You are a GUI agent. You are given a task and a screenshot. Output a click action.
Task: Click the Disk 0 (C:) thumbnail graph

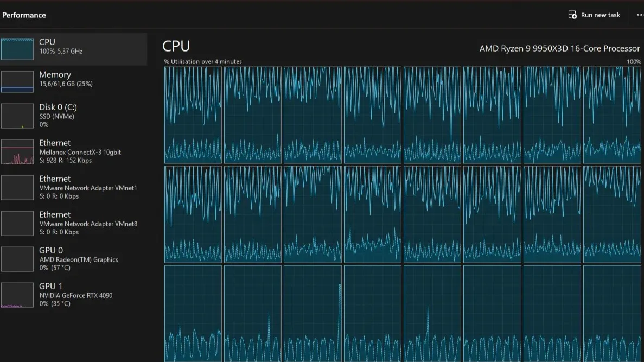click(x=17, y=116)
